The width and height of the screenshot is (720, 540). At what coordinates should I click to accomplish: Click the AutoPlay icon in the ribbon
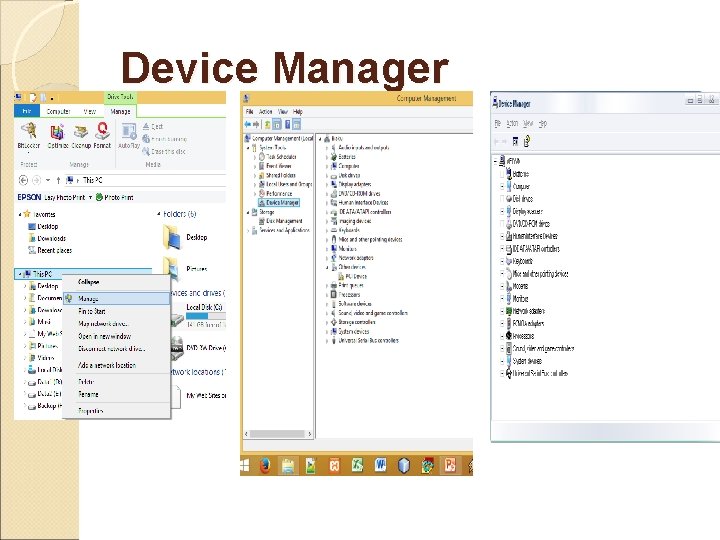(129, 132)
